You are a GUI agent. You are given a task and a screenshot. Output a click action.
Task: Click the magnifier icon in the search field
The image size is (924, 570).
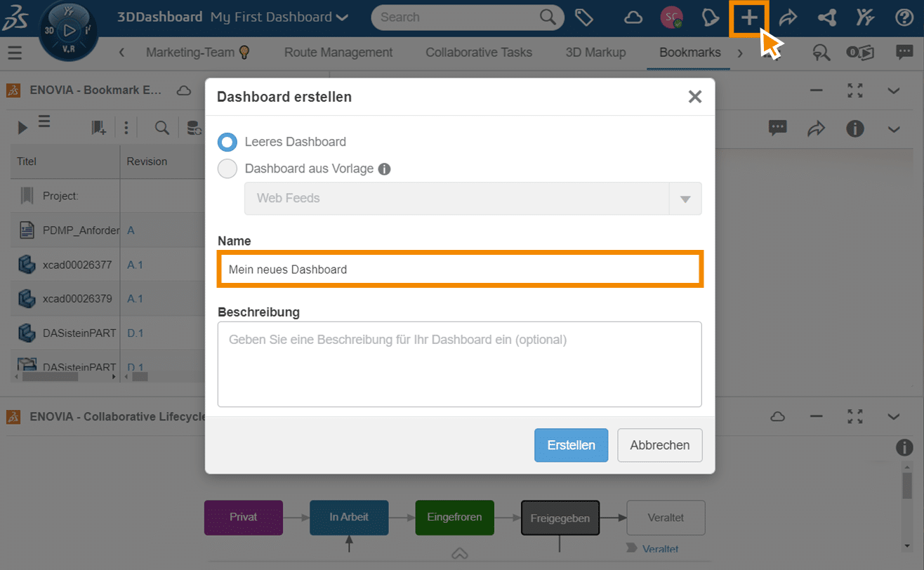(x=548, y=18)
